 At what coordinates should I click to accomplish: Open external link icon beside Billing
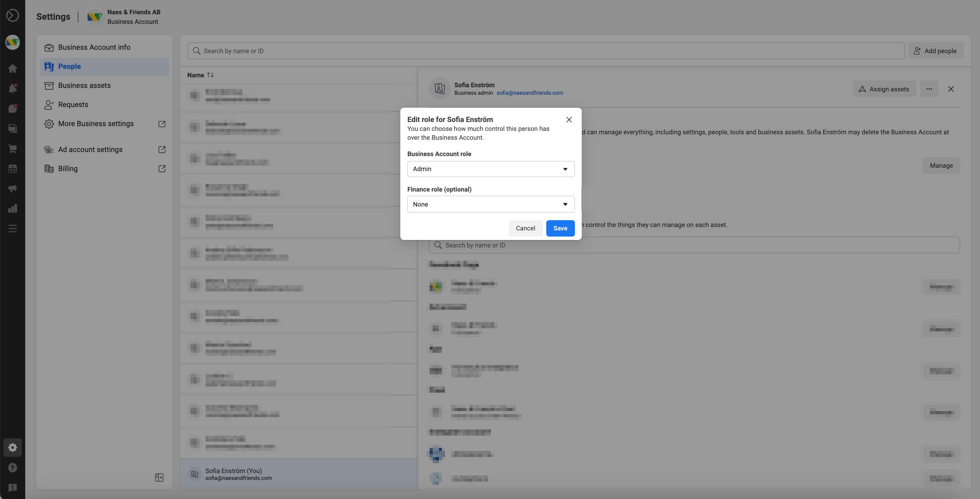pos(162,168)
